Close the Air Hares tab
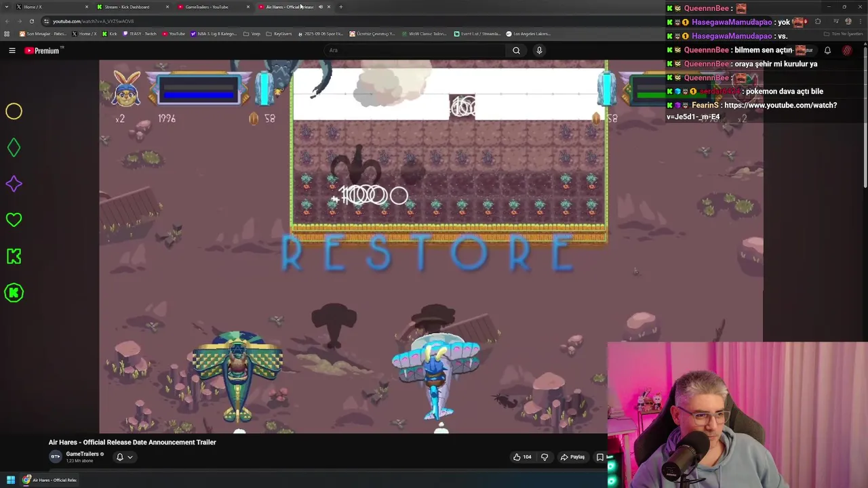The height and width of the screenshot is (488, 868). point(329,7)
